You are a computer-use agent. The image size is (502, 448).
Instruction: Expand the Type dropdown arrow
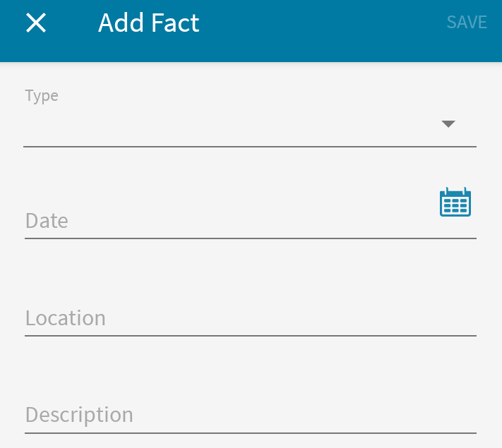click(448, 124)
